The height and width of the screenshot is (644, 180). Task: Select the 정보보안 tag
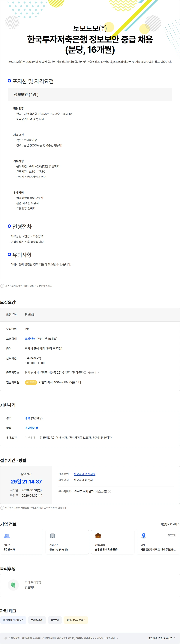coord(55,620)
